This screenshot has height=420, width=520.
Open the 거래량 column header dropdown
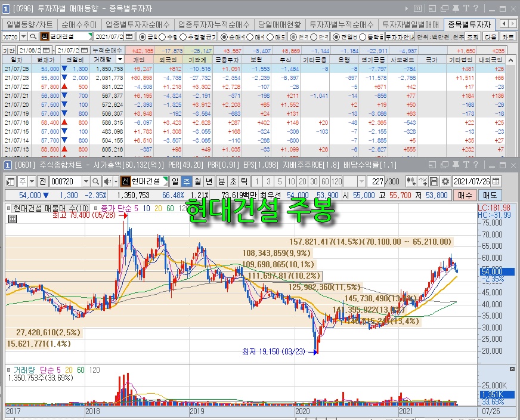coord(120,60)
